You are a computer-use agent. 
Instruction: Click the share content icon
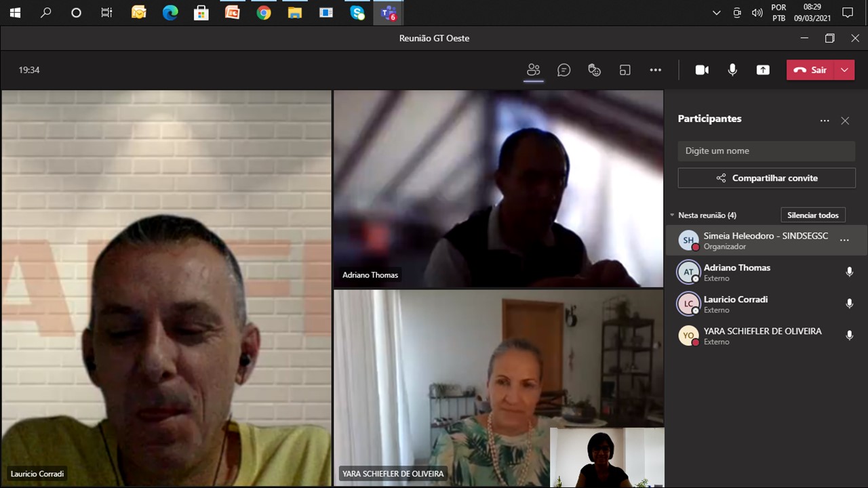click(x=763, y=70)
